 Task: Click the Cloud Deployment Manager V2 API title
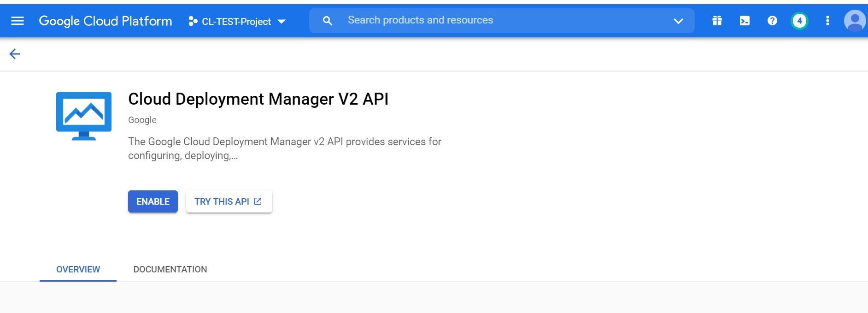click(x=258, y=99)
